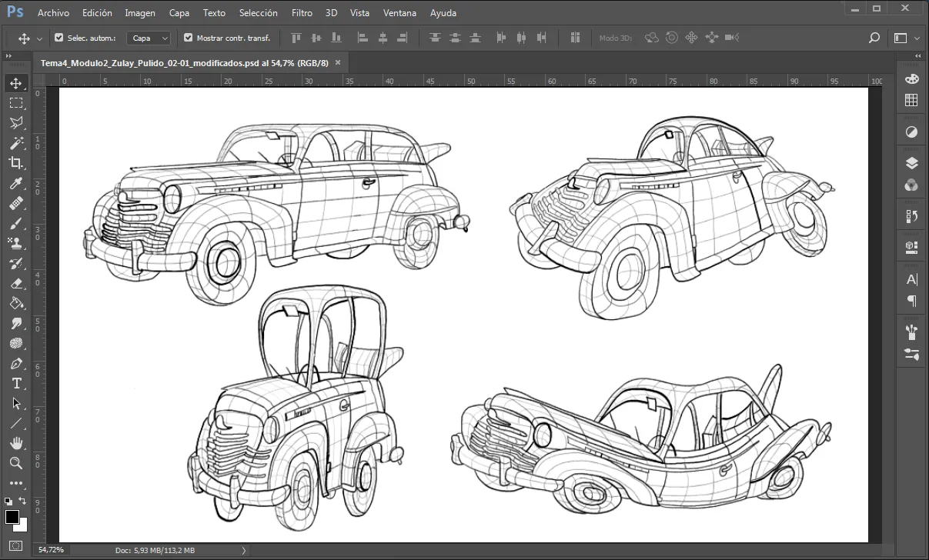The height and width of the screenshot is (560, 929).
Task: Open the Character panel icon
Action: 911,279
